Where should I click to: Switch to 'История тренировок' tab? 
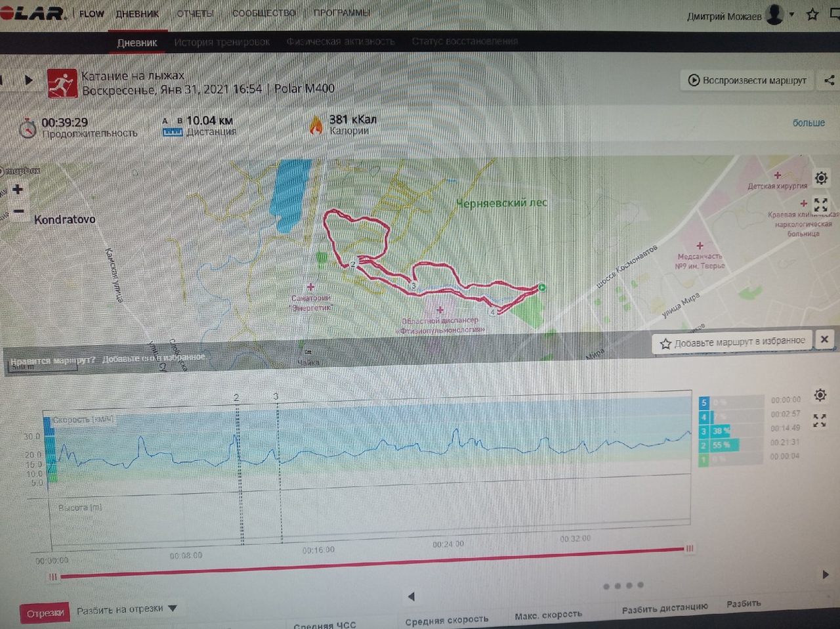coord(222,42)
